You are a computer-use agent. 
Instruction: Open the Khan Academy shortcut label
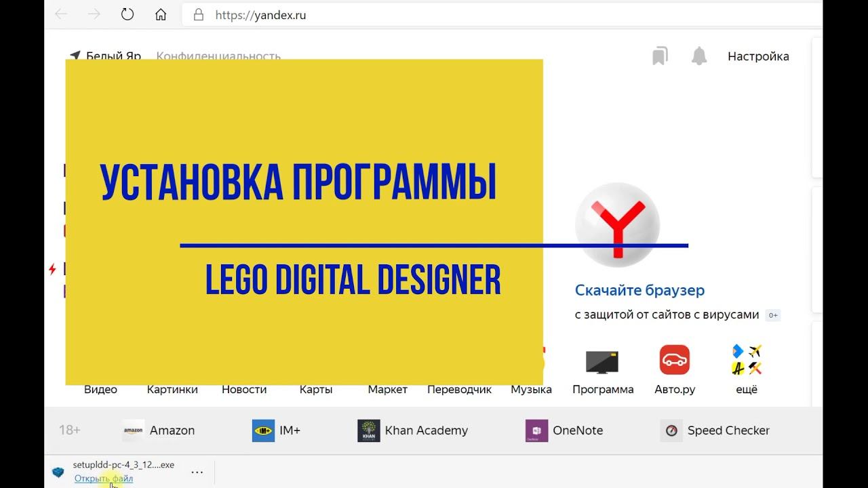[x=427, y=430]
